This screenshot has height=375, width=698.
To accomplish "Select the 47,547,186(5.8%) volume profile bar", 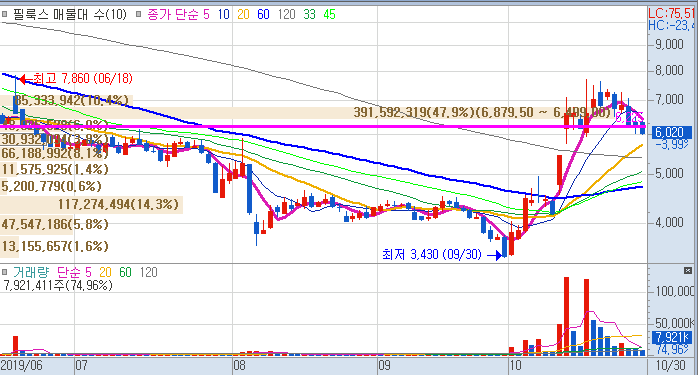I will click(x=55, y=224).
